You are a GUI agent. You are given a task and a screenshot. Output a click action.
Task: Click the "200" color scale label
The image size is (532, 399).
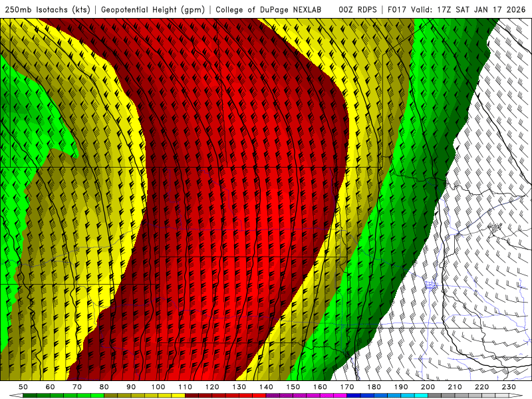pyautogui.click(x=428, y=387)
